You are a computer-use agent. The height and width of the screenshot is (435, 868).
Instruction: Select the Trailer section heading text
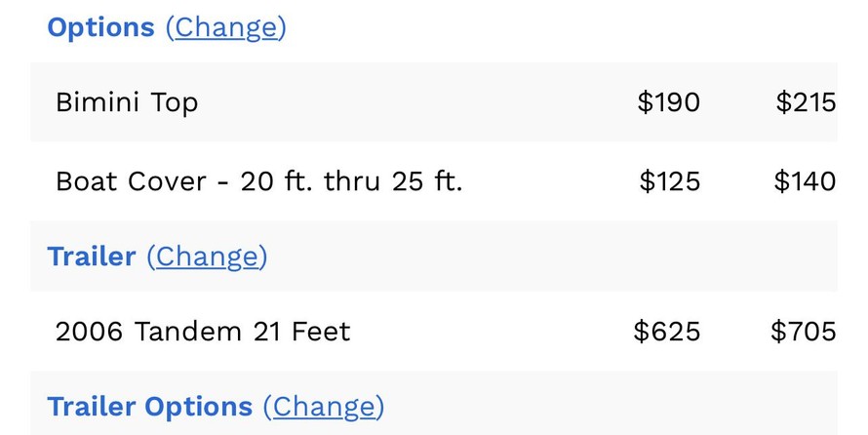(x=91, y=257)
